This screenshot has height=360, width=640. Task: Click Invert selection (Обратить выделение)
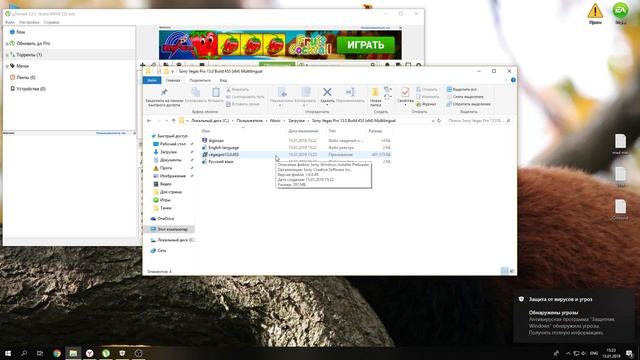[469, 104]
